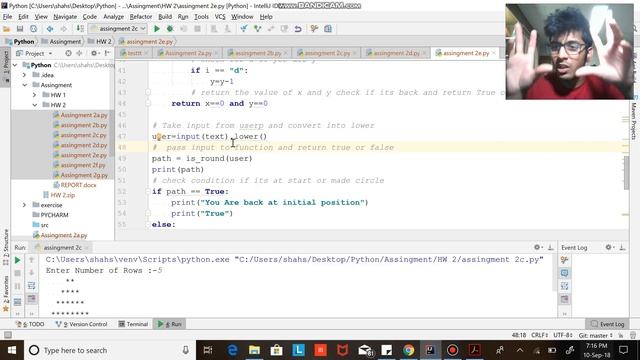Click the CRLF line separator in status bar

(539, 335)
